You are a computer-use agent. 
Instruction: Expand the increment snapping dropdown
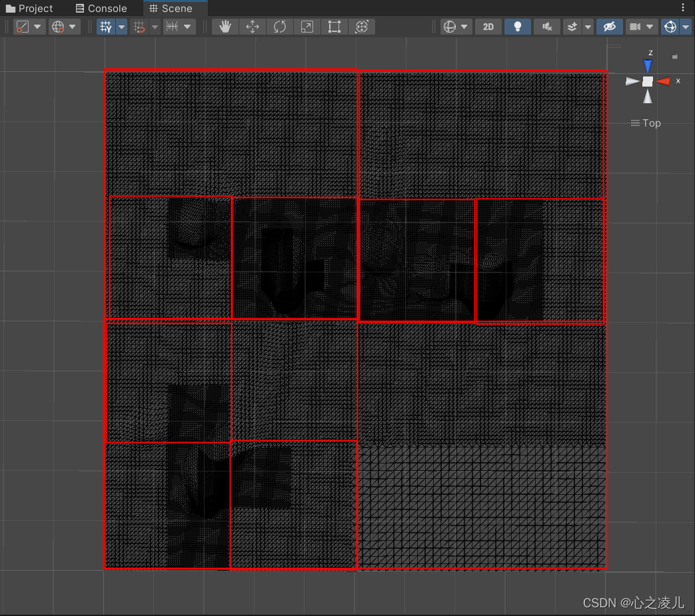(187, 27)
